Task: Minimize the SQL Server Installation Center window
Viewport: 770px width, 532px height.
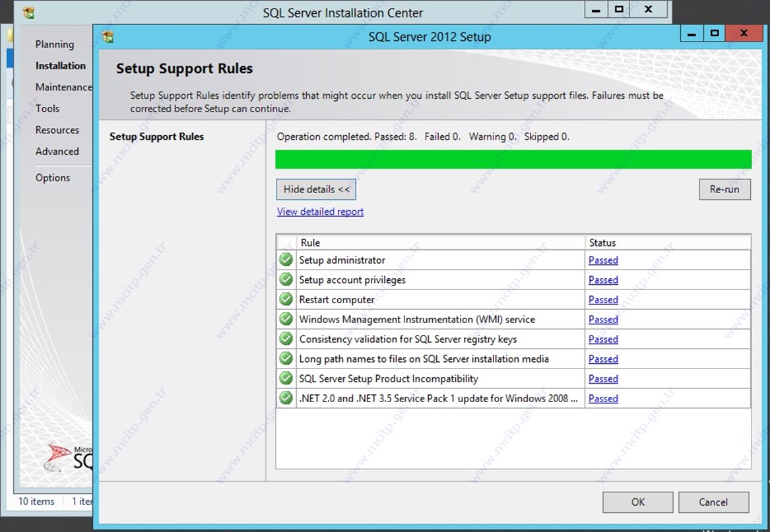Action: tap(596, 10)
